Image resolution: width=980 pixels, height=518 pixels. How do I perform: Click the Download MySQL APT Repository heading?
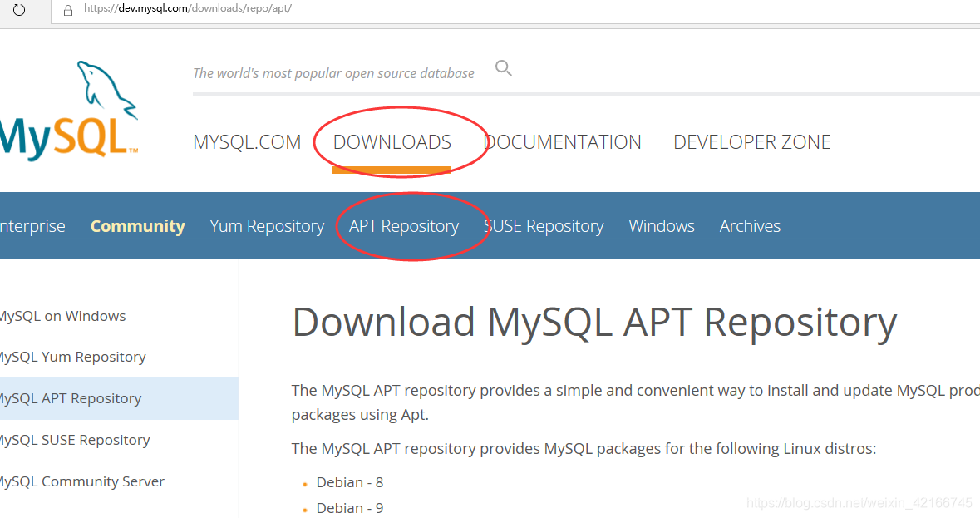594,323
